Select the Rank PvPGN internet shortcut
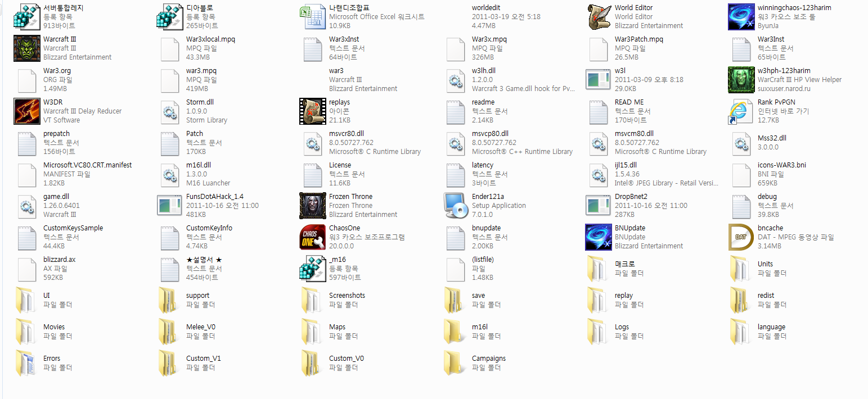868x399 pixels. click(x=741, y=111)
